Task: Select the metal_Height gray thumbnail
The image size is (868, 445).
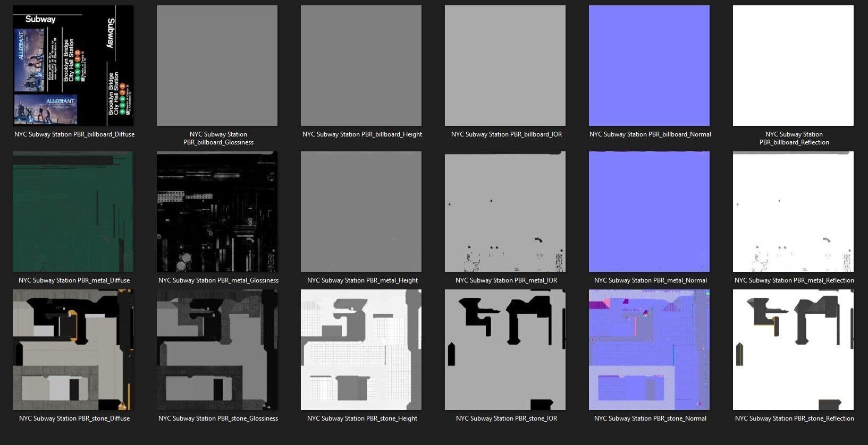Action: coord(361,212)
